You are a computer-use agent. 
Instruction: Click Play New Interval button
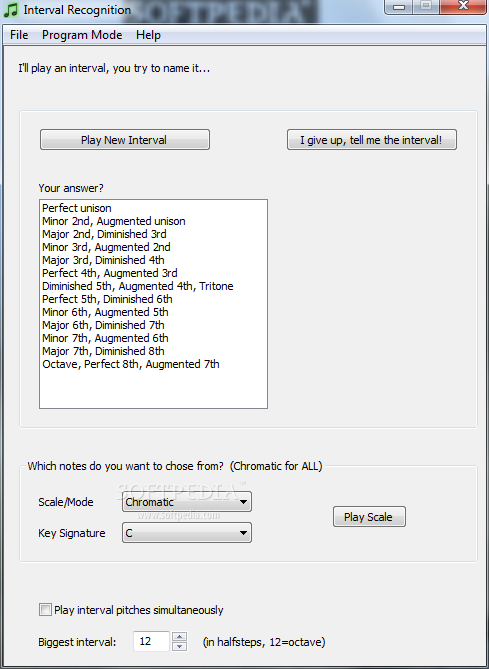pyautogui.click(x=125, y=140)
